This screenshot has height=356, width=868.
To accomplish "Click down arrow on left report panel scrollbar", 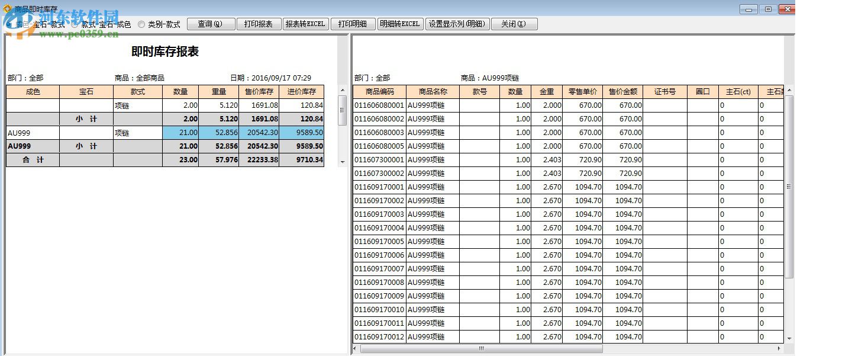I will click(x=341, y=162).
